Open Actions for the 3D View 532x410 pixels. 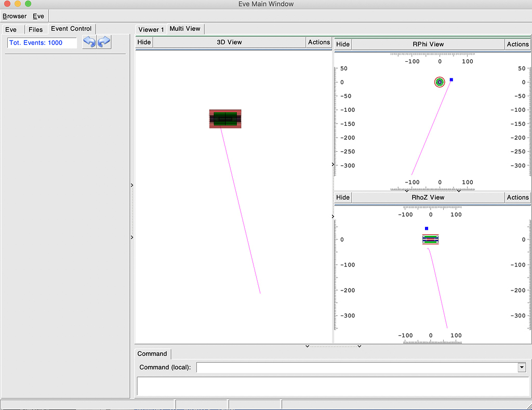pos(318,42)
